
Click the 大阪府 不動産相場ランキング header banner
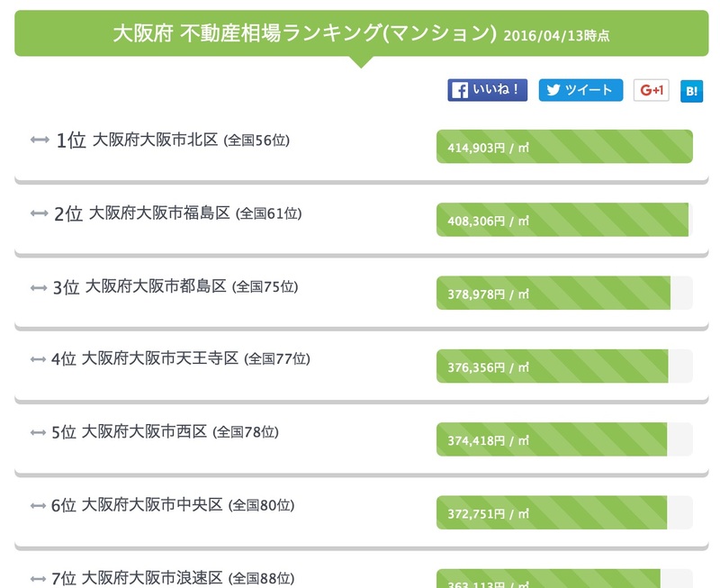362,33
